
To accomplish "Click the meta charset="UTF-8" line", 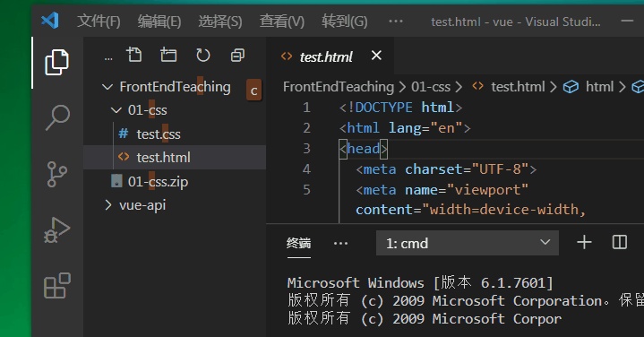I will click(446, 168).
